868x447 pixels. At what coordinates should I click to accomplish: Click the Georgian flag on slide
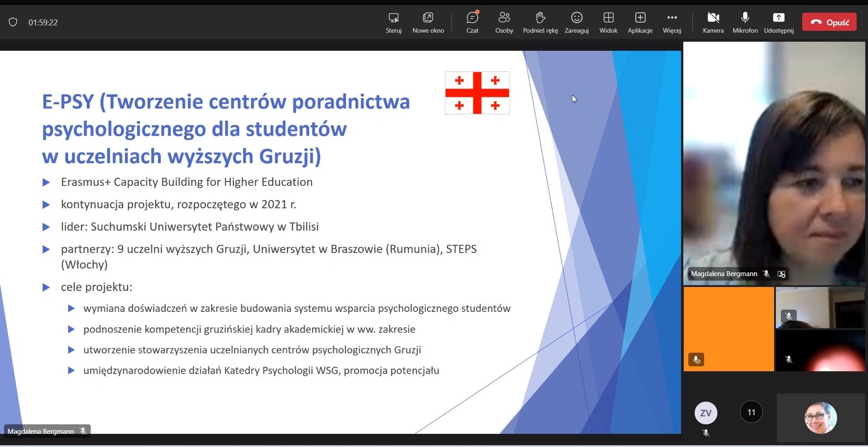[477, 93]
